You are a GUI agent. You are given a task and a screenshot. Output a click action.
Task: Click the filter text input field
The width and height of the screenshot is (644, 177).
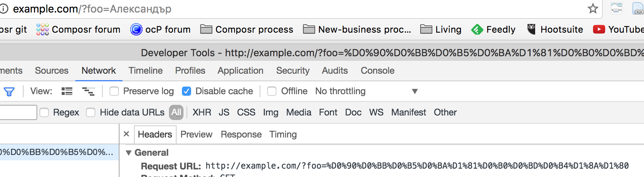[x=18, y=112]
